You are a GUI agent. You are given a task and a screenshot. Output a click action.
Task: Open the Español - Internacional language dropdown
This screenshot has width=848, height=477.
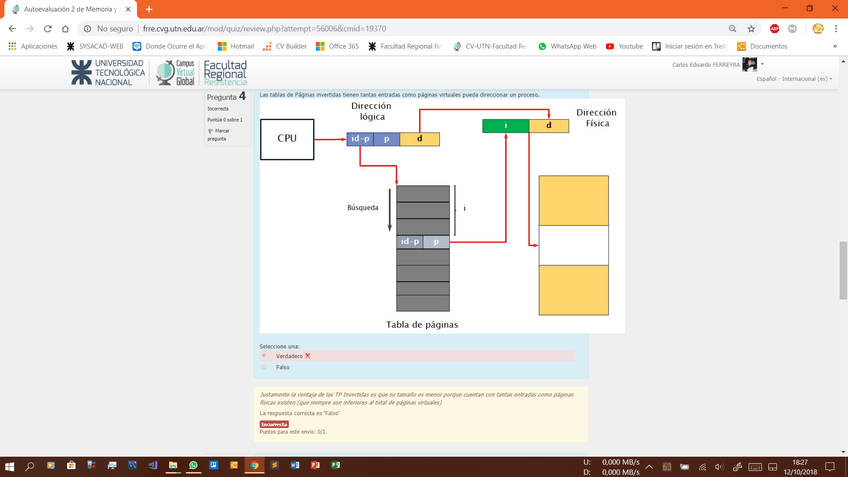coord(795,78)
